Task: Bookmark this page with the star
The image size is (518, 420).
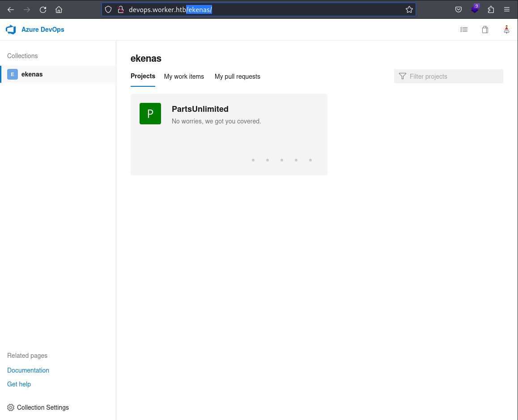Action: tap(409, 9)
